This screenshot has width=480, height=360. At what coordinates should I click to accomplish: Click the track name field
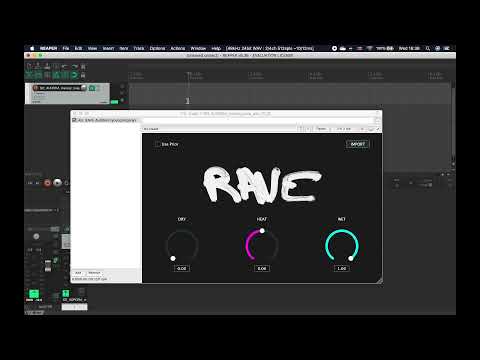click(60, 88)
